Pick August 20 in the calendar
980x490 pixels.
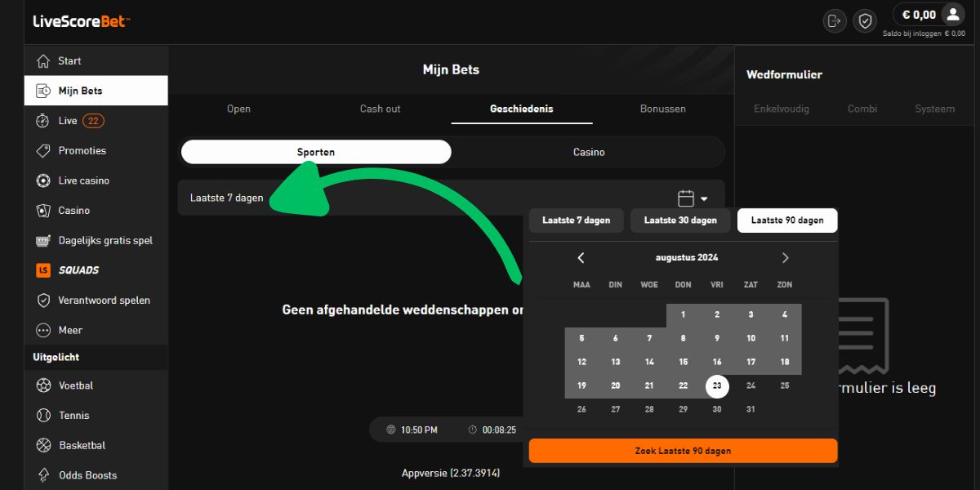click(x=616, y=386)
